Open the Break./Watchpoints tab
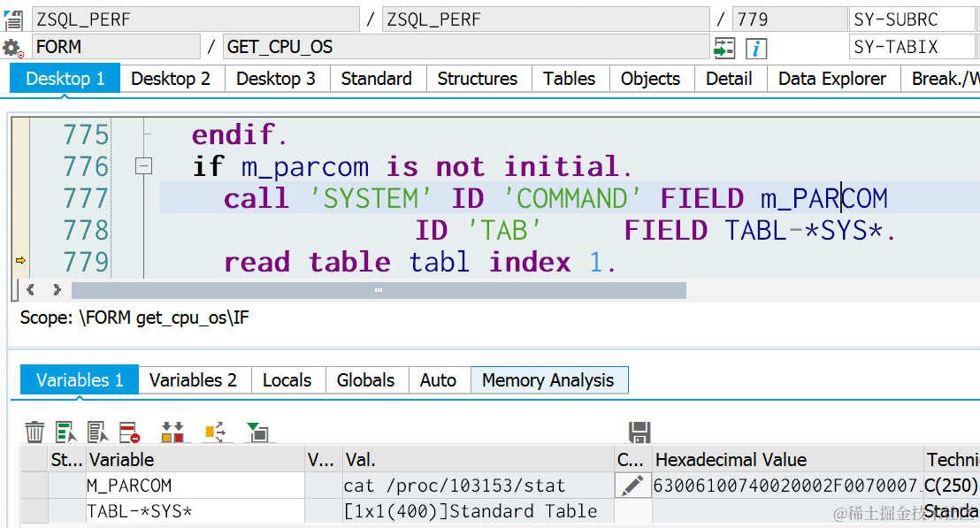Viewport: 980px width, 528px height. tap(940, 79)
